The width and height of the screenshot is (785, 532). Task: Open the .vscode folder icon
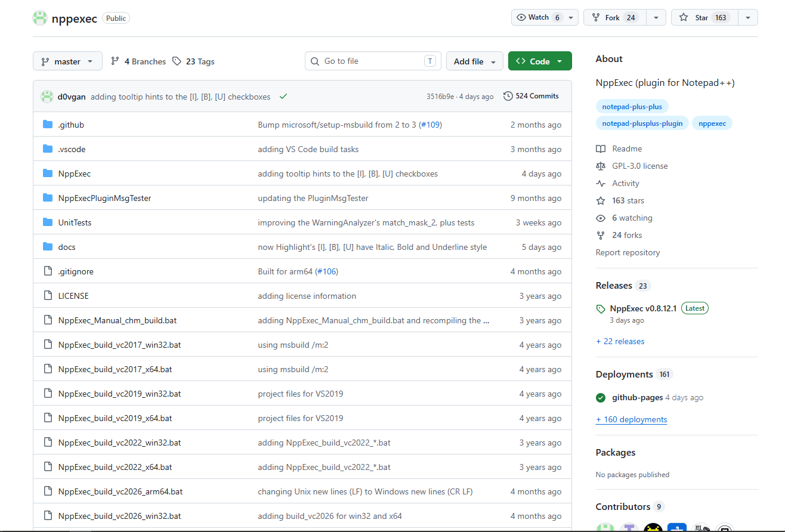pos(48,149)
